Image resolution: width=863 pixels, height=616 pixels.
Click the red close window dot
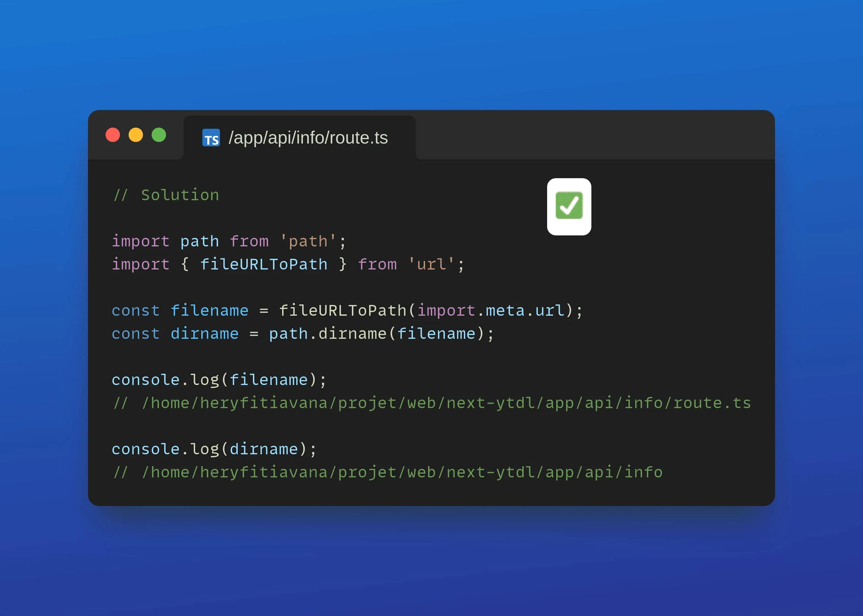coord(113,135)
